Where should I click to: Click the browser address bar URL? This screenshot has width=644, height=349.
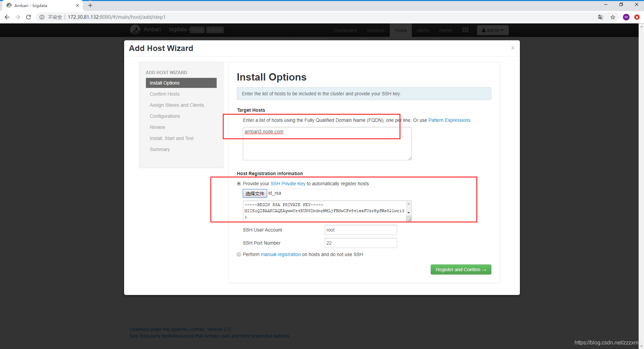116,17
